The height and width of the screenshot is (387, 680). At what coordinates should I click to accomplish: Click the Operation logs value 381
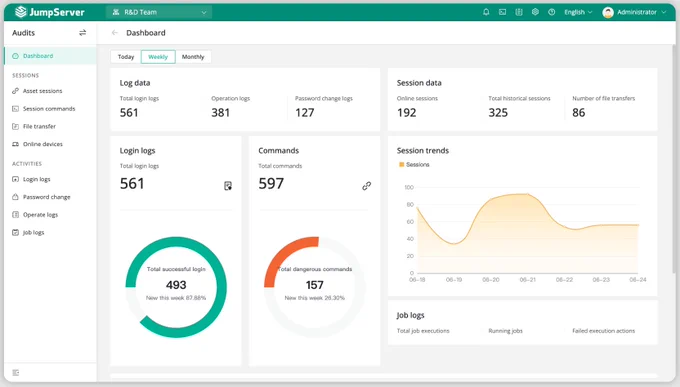[220, 113]
